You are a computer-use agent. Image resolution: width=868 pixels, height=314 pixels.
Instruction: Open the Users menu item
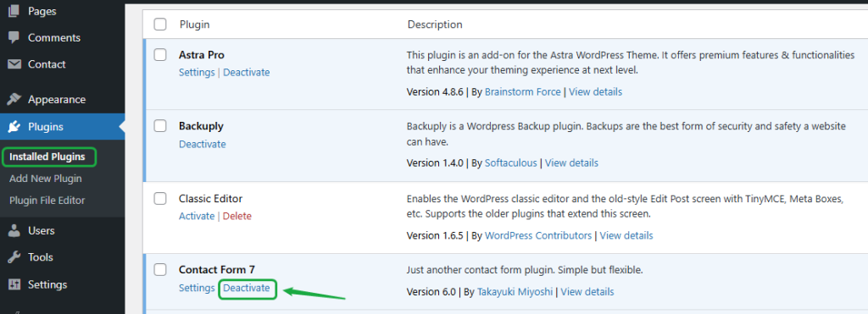(41, 230)
